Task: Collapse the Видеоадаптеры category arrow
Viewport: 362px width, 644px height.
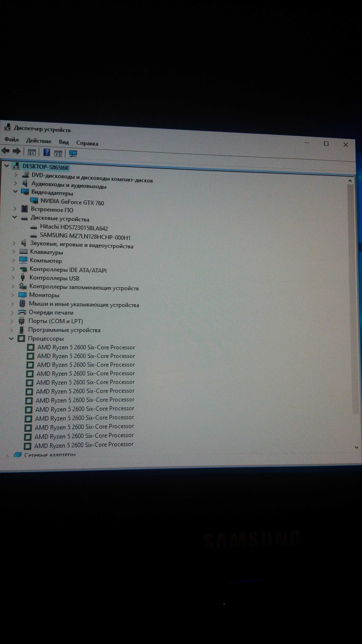Action: tap(15, 191)
